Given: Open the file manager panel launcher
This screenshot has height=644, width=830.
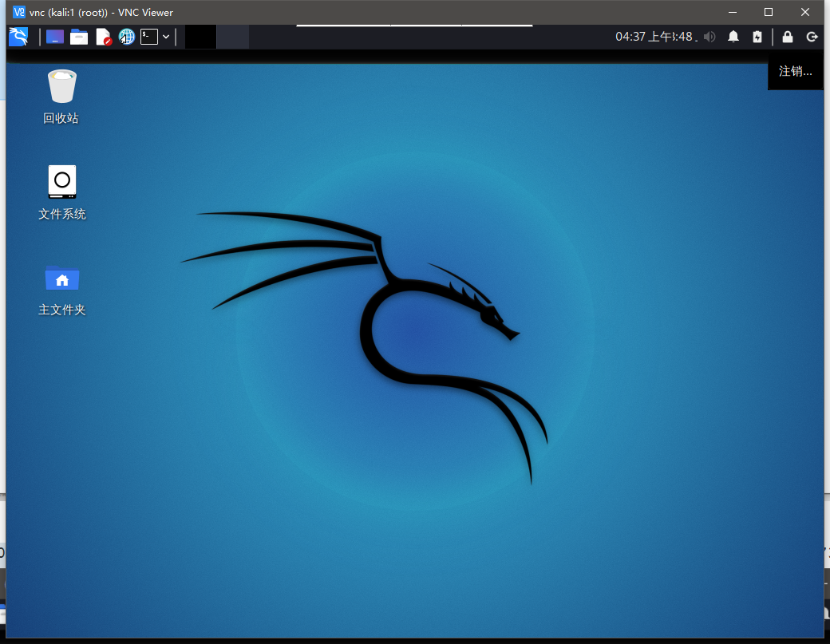Looking at the screenshot, I should coord(79,37).
